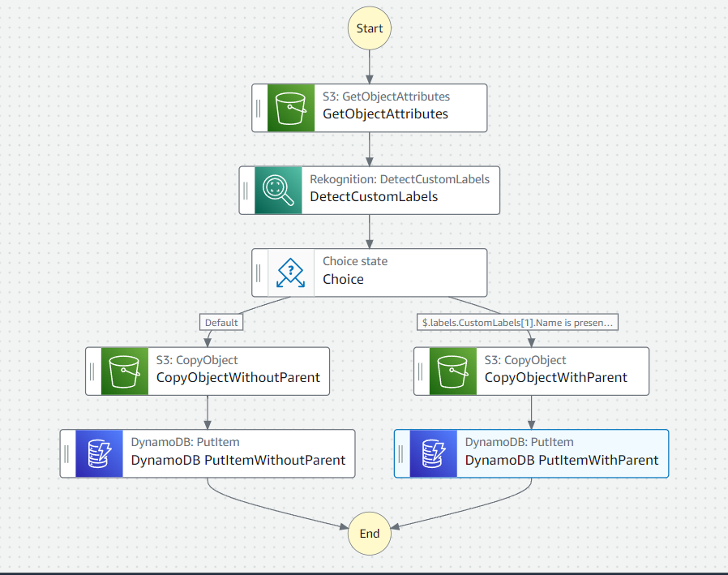Image resolution: width=728 pixels, height=575 pixels.
Task: Click drag handle of DynamoDB PutItemWithParent state
Action: 400,454
